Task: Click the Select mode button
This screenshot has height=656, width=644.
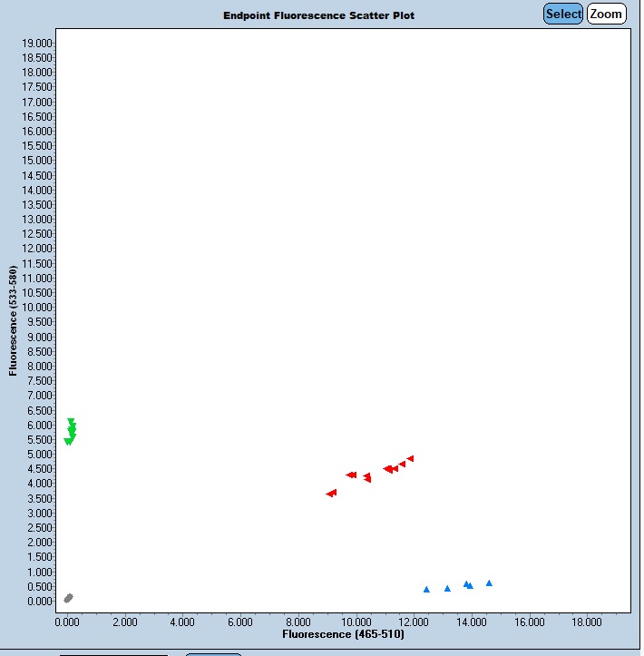Action: (563, 14)
